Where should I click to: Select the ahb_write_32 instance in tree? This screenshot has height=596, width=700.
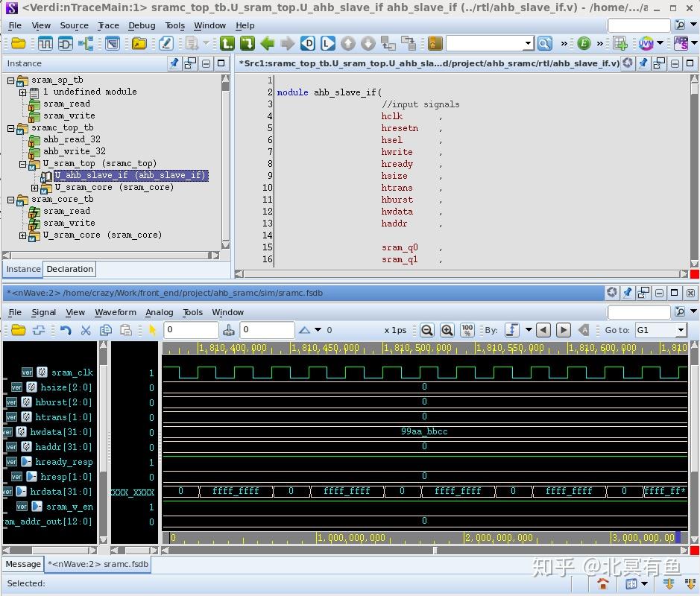[74, 151]
